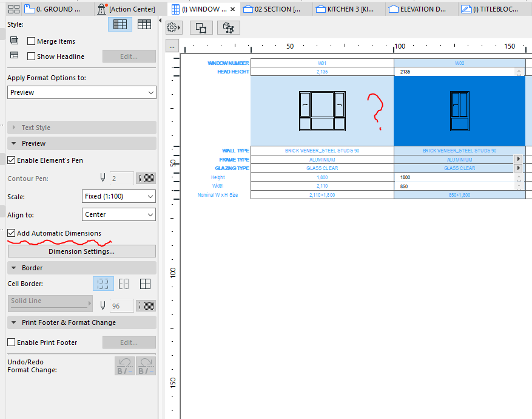Image resolution: width=532 pixels, height=419 pixels.
Task: Uncheck Add Automatic Dimensions
Action: (10, 233)
